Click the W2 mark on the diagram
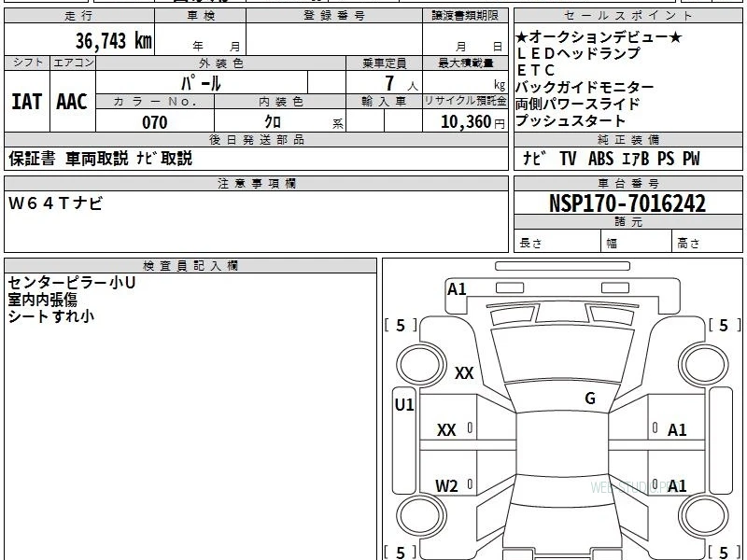 coord(446,486)
